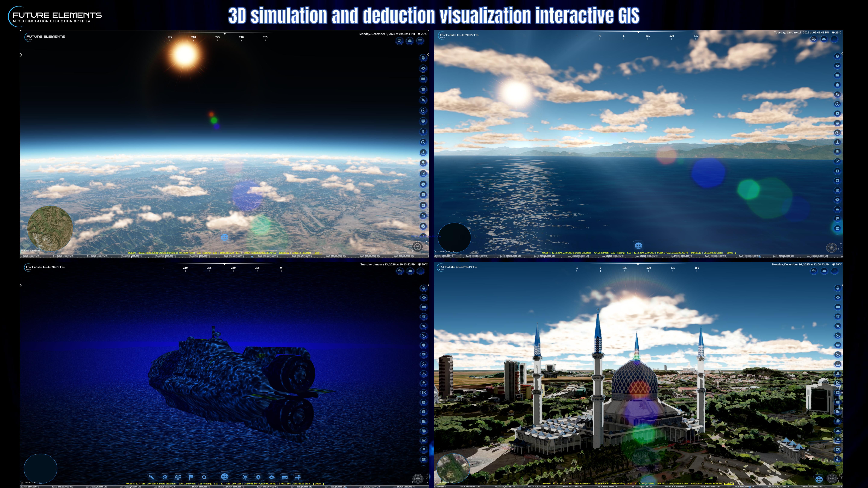Open the video camera recording tool
The width and height of the screenshot is (868, 488).
(284, 477)
